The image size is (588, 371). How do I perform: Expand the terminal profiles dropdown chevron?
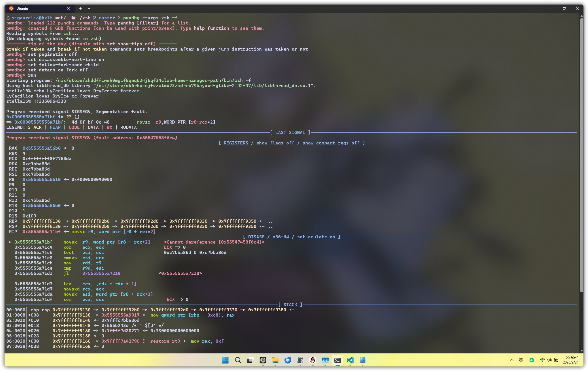pyautogui.click(x=89, y=8)
